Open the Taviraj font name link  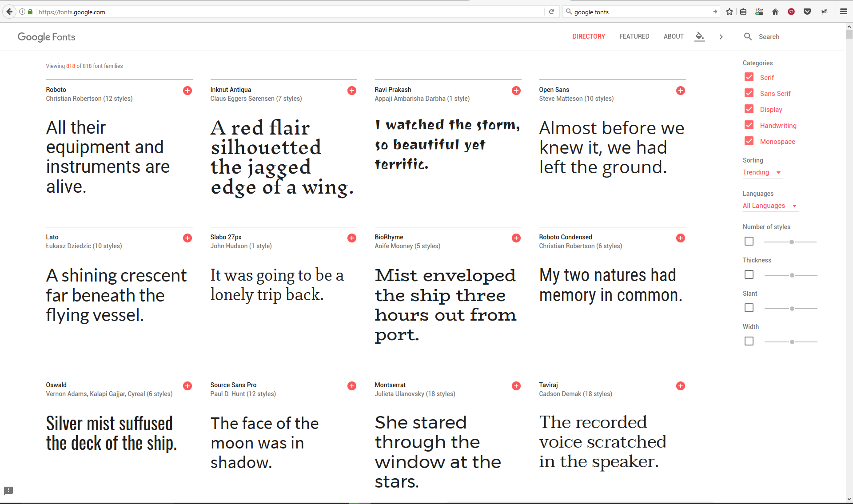pyautogui.click(x=548, y=385)
